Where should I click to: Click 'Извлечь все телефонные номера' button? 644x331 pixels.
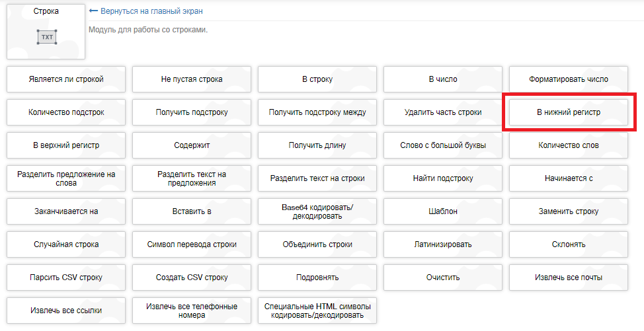pos(192,310)
